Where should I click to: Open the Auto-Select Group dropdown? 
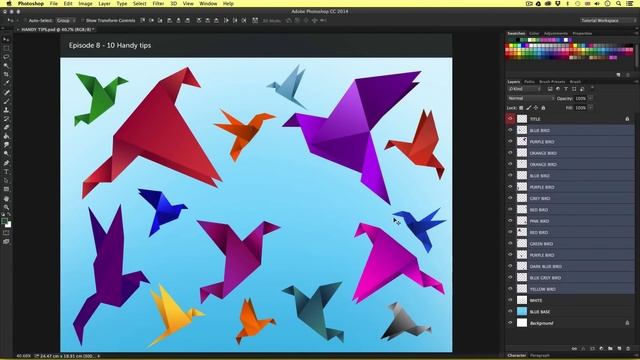[66, 20]
